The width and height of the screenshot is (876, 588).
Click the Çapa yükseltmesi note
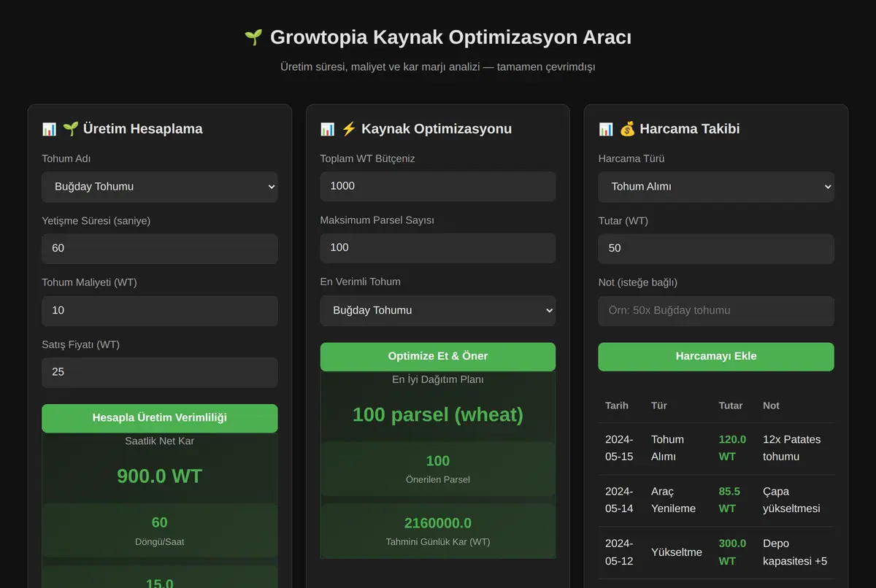click(791, 500)
